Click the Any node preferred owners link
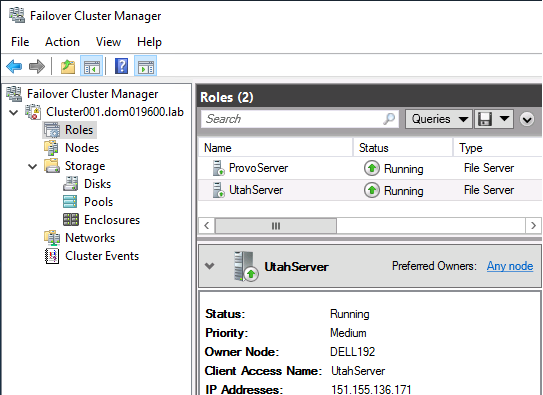This screenshot has width=543, height=395. coord(510,266)
